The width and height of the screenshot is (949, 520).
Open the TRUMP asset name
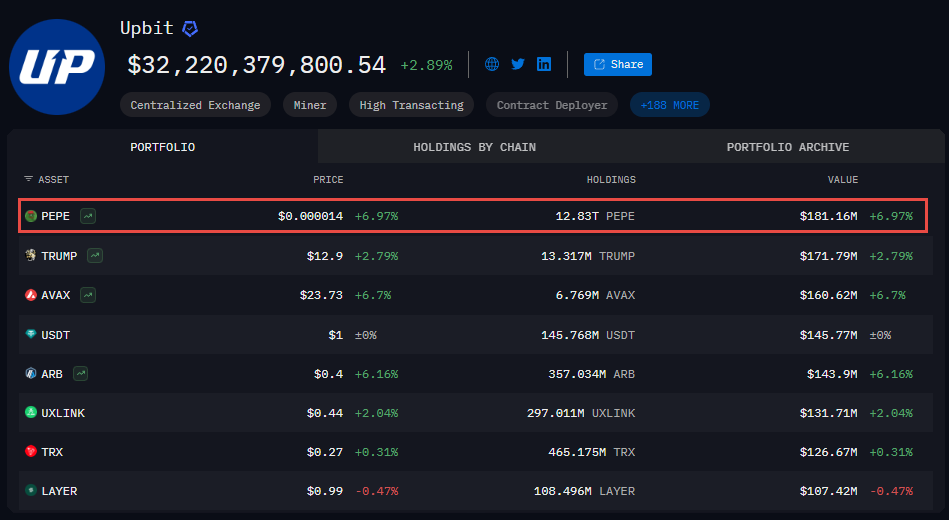click(59, 256)
